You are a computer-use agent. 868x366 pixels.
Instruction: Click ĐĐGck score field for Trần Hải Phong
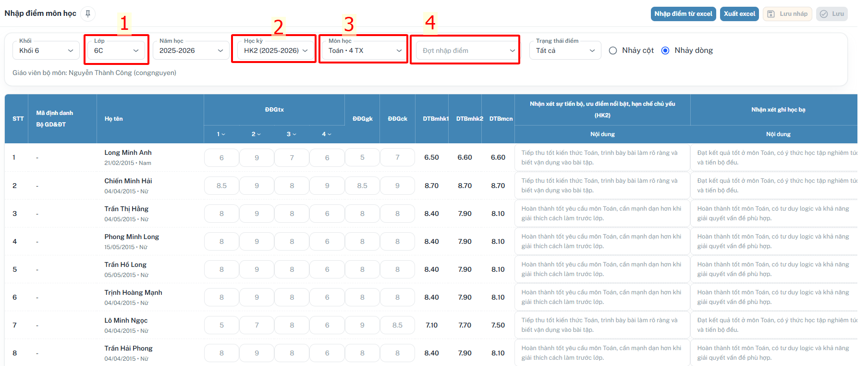pyautogui.click(x=397, y=353)
